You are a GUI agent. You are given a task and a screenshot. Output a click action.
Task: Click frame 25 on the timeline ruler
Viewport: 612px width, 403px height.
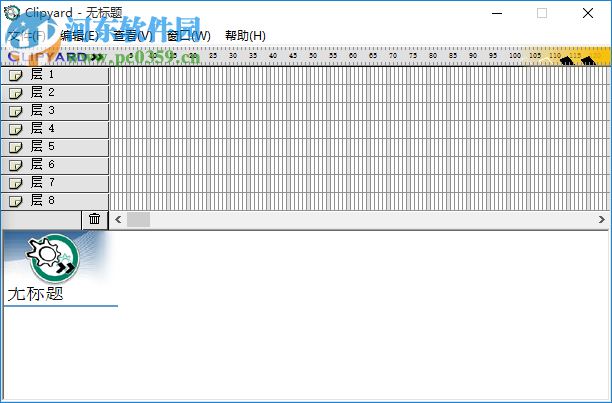[x=213, y=56]
